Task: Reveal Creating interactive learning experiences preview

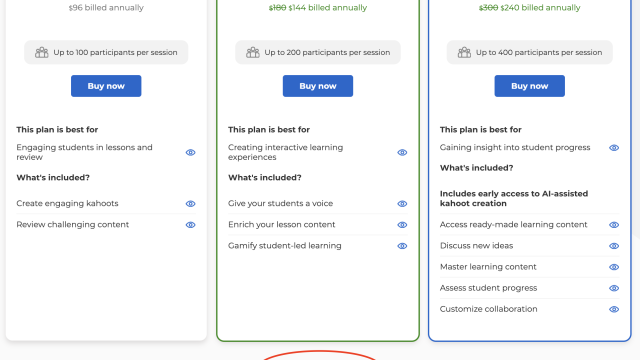Action: point(402,153)
